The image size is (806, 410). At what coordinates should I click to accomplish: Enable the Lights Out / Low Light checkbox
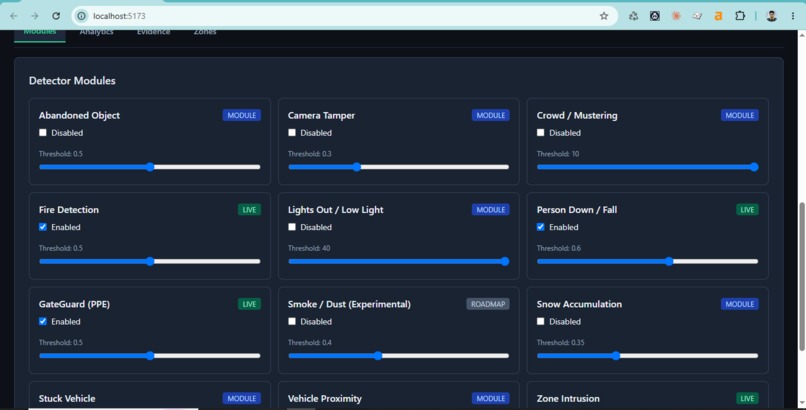(x=292, y=227)
